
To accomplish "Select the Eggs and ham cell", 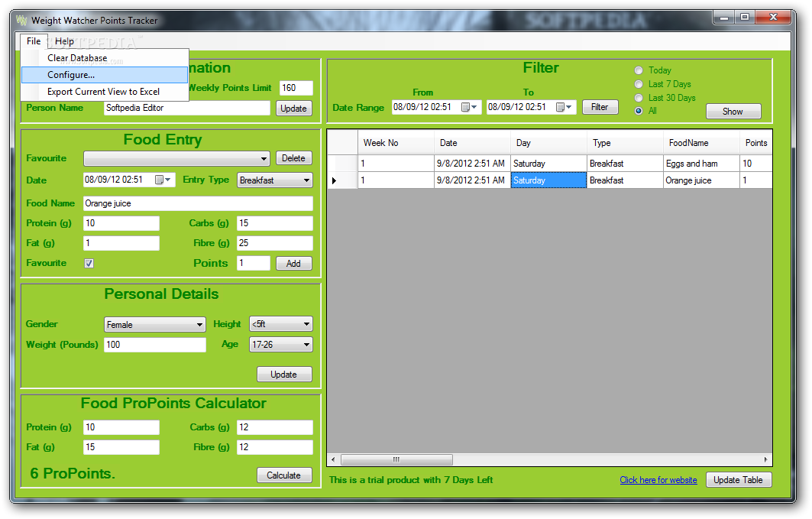I will pyautogui.click(x=701, y=163).
